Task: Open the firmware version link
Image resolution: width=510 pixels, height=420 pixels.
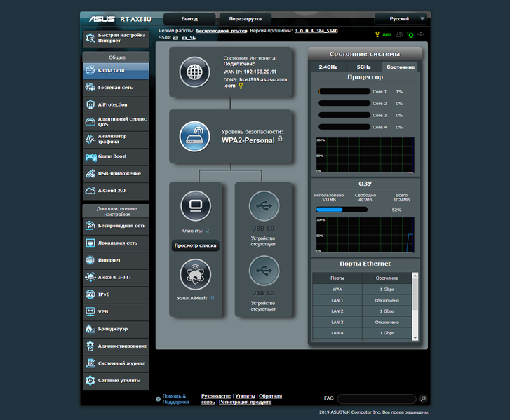Action: 316,31
